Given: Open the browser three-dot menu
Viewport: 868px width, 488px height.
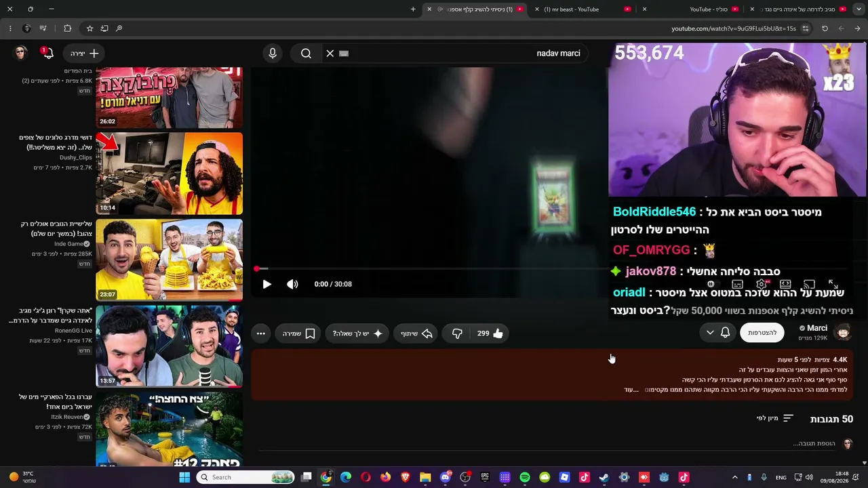Looking at the screenshot, I should [x=10, y=28].
